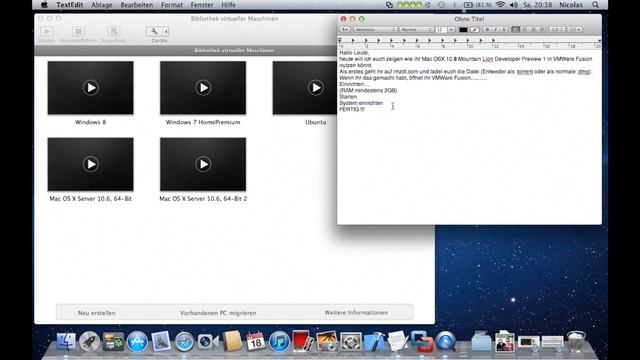The width and height of the screenshot is (640, 360).
Task: Open the typeface style dropdown in TextEdit
Action: click(416, 29)
